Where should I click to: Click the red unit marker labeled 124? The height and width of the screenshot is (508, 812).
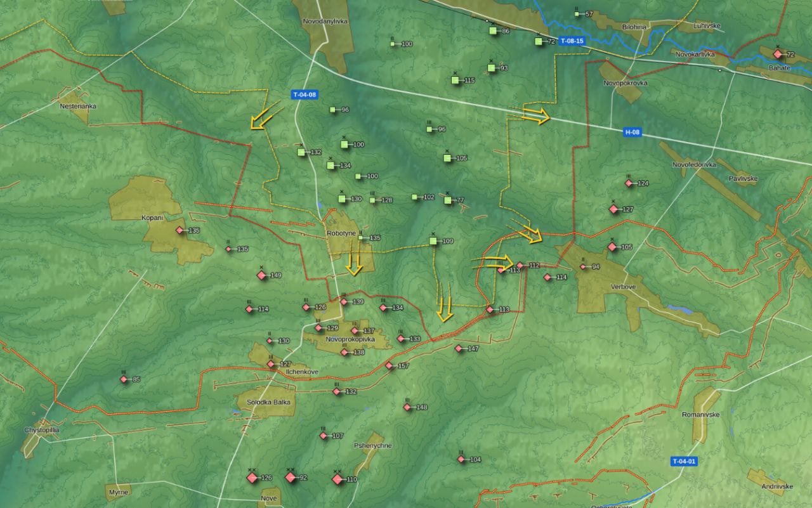click(629, 183)
